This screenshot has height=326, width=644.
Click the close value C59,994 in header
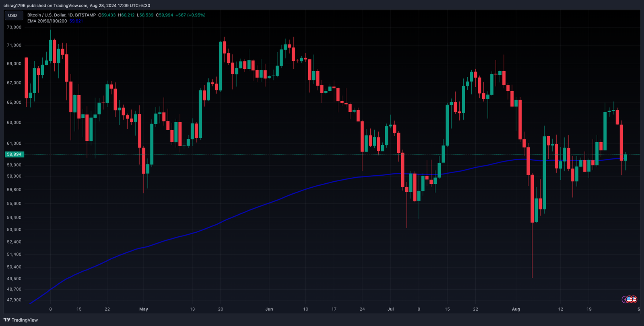(x=165, y=15)
